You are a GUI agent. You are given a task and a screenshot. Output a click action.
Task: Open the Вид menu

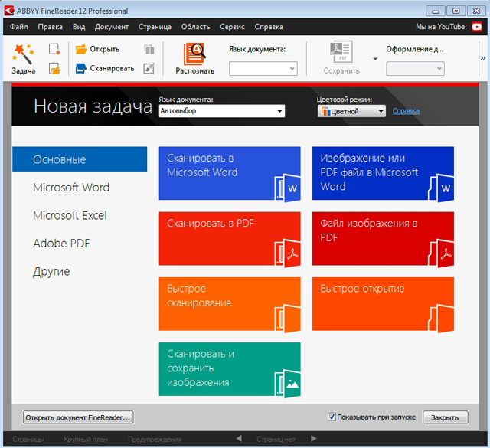point(79,27)
